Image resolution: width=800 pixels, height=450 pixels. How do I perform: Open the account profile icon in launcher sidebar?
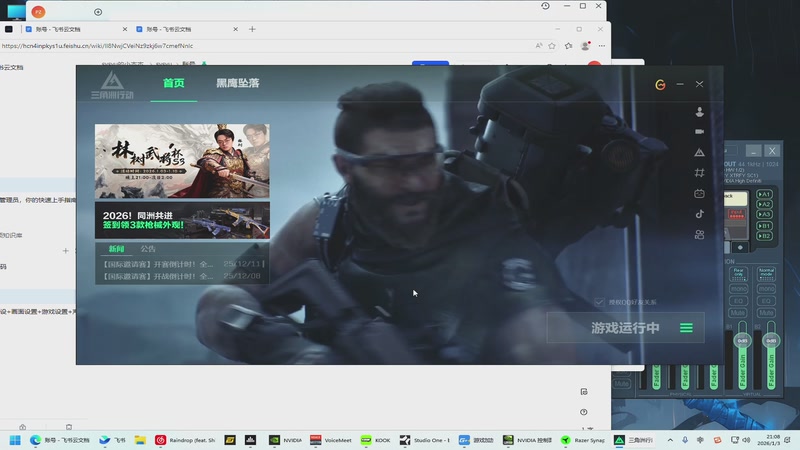pyautogui.click(x=699, y=112)
